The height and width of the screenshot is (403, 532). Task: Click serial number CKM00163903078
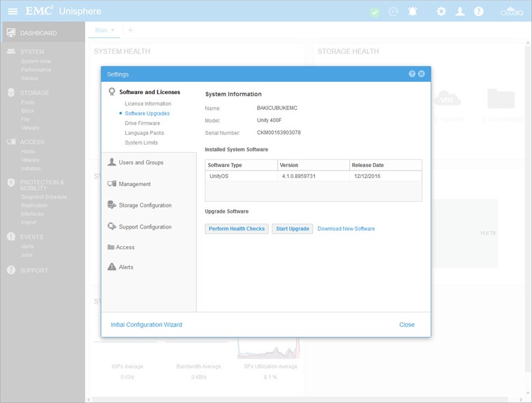(278, 133)
